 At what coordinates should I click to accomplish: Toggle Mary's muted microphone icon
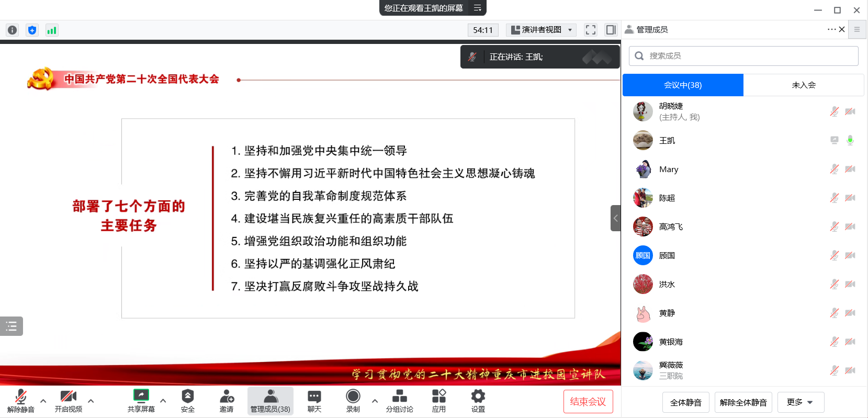(x=834, y=169)
